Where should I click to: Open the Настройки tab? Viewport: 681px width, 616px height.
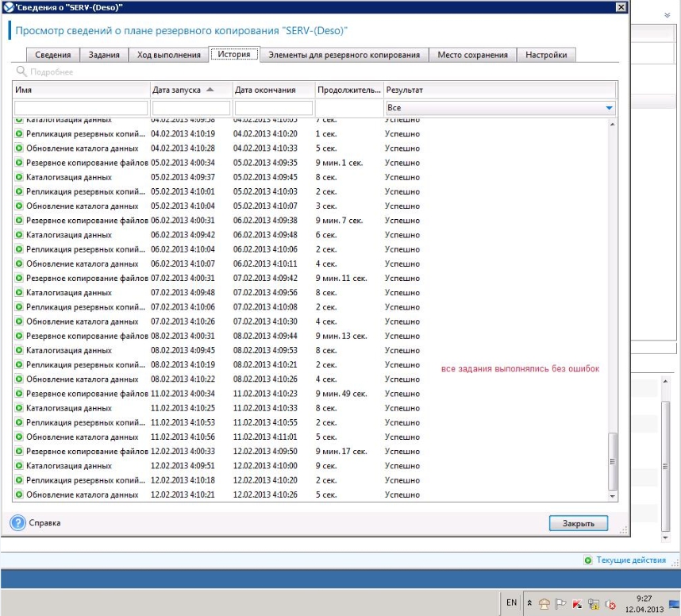(546, 55)
